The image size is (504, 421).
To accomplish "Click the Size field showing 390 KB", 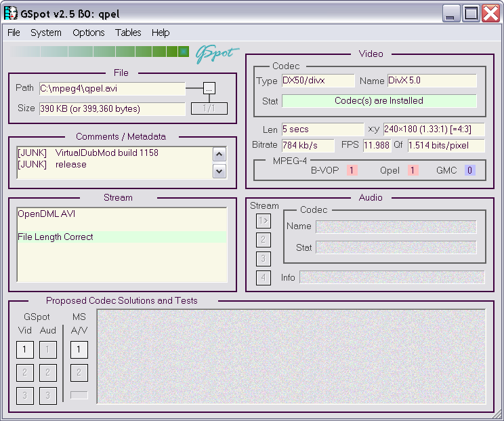I will [112, 108].
